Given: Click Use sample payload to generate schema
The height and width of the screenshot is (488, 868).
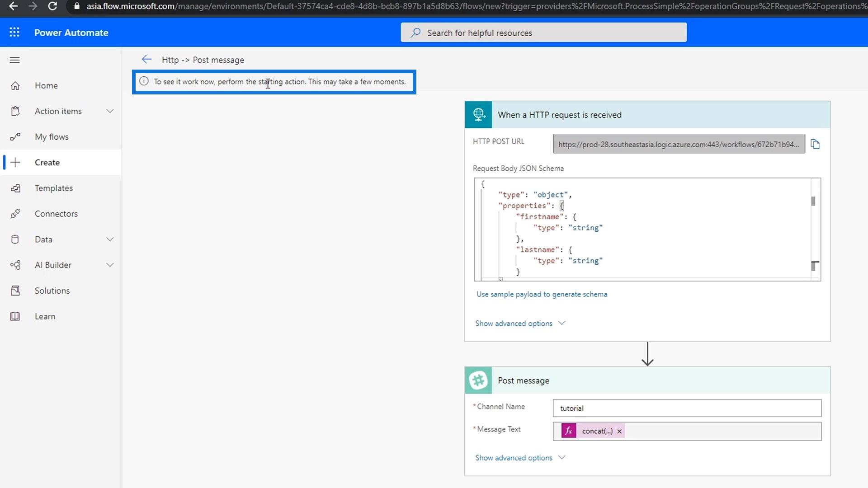Looking at the screenshot, I should (542, 294).
